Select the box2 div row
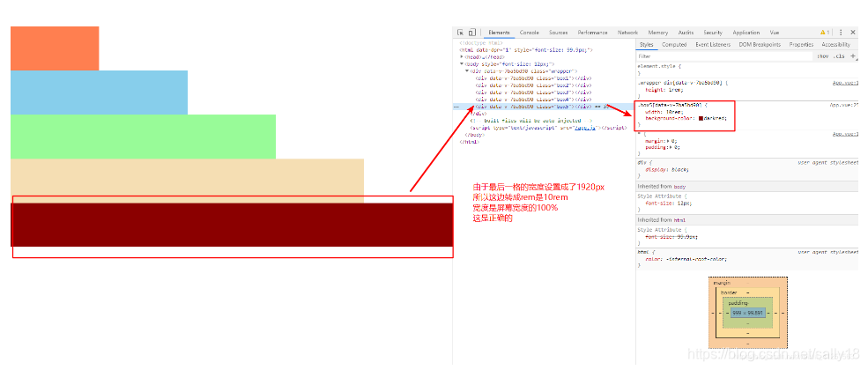Viewport: 868px width, 370px height. (x=533, y=85)
